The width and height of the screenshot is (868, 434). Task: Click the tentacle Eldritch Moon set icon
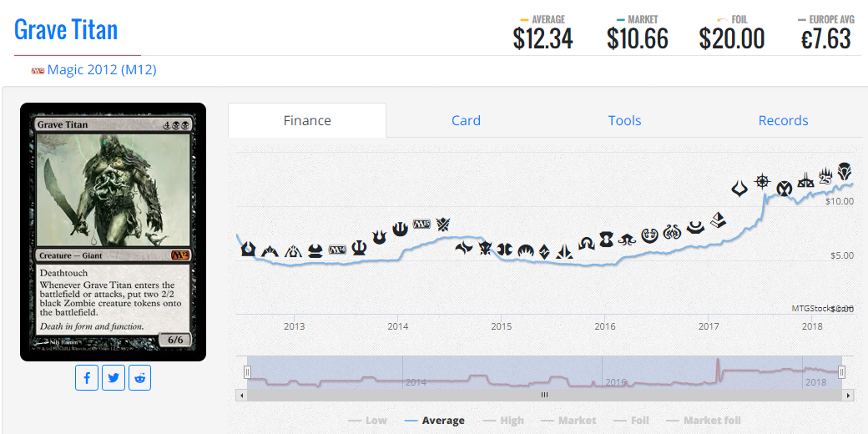pyautogui.click(x=627, y=240)
